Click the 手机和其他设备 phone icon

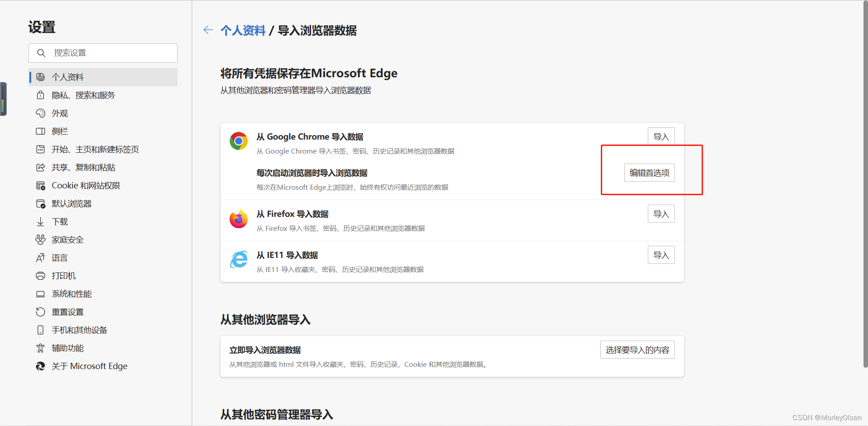(40, 330)
